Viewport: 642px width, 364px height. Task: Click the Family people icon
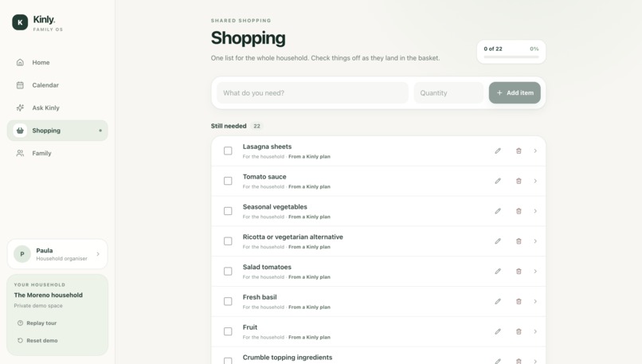click(x=20, y=153)
